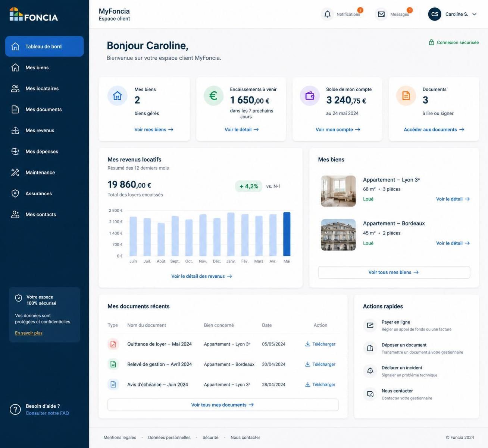Open Nous contacter footer link
Image resolution: width=488 pixels, height=448 pixels.
(x=245, y=438)
